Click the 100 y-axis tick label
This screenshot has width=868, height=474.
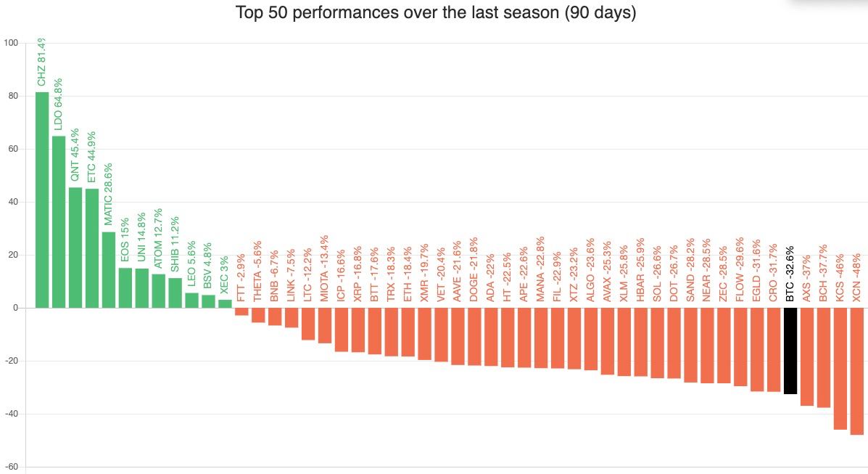pos(11,43)
